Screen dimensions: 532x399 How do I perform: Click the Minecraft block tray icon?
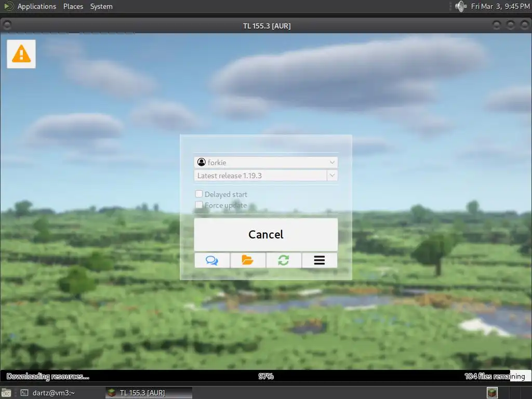[492, 393]
